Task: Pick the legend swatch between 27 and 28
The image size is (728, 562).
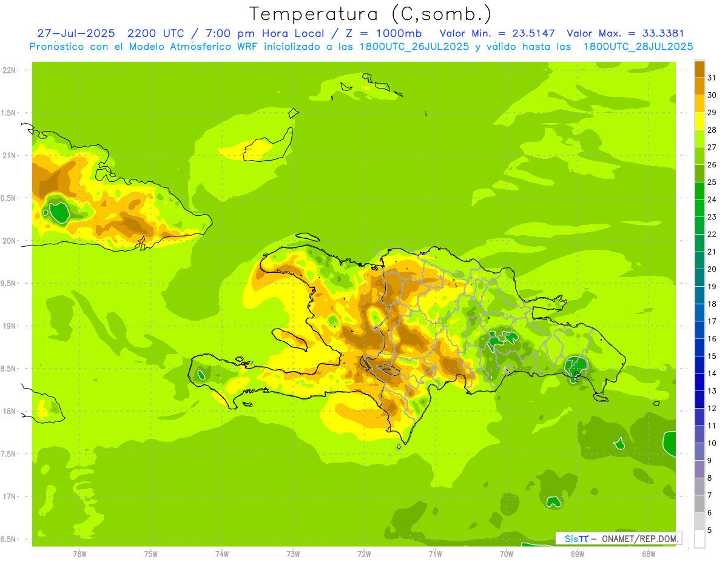Action: 699,138
